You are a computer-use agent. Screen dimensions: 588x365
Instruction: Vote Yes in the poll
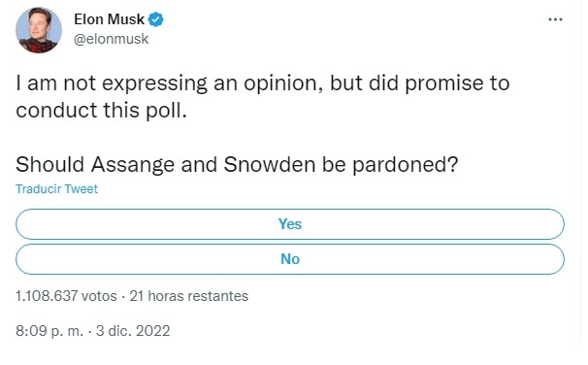[290, 224]
